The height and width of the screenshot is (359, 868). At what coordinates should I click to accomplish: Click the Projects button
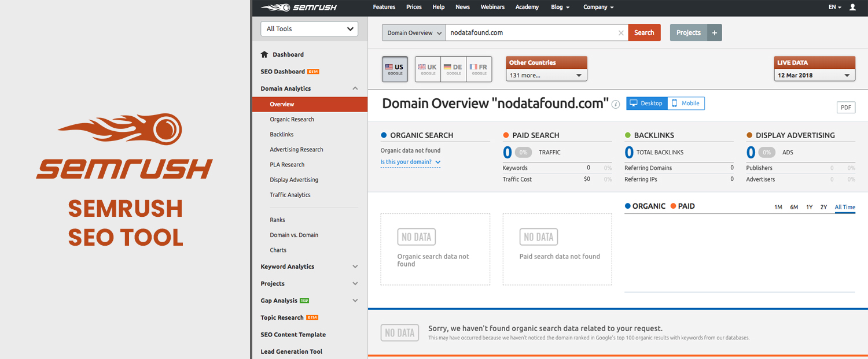(689, 33)
